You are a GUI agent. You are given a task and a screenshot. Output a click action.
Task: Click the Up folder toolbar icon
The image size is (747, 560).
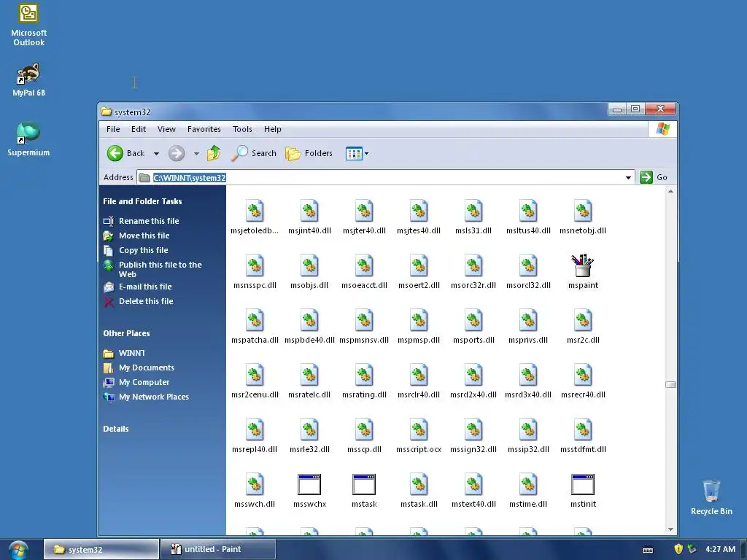[x=214, y=153]
